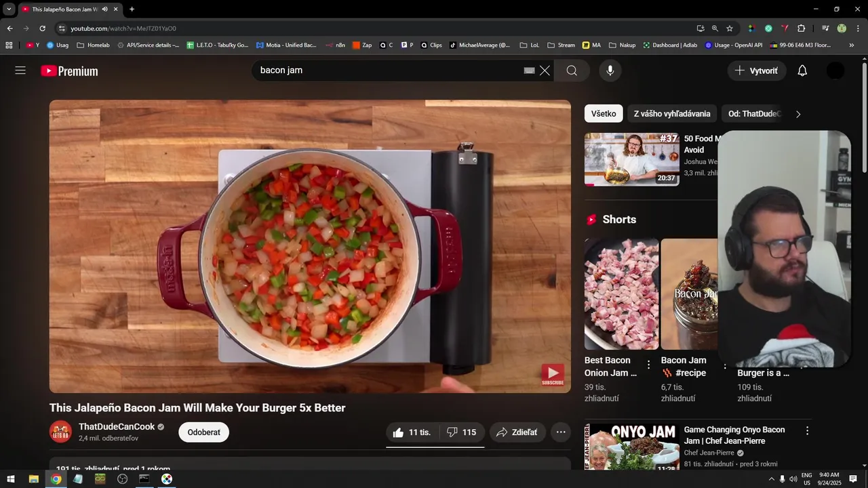The image size is (868, 488).
Task: Open the Vytvoriť create menu
Action: [x=757, y=70]
